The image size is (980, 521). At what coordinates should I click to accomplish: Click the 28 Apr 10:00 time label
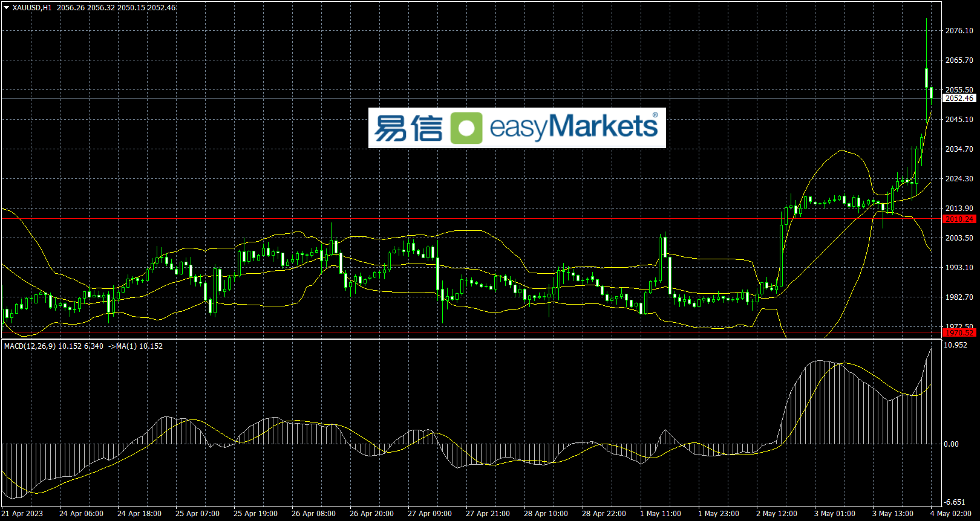coord(546,514)
